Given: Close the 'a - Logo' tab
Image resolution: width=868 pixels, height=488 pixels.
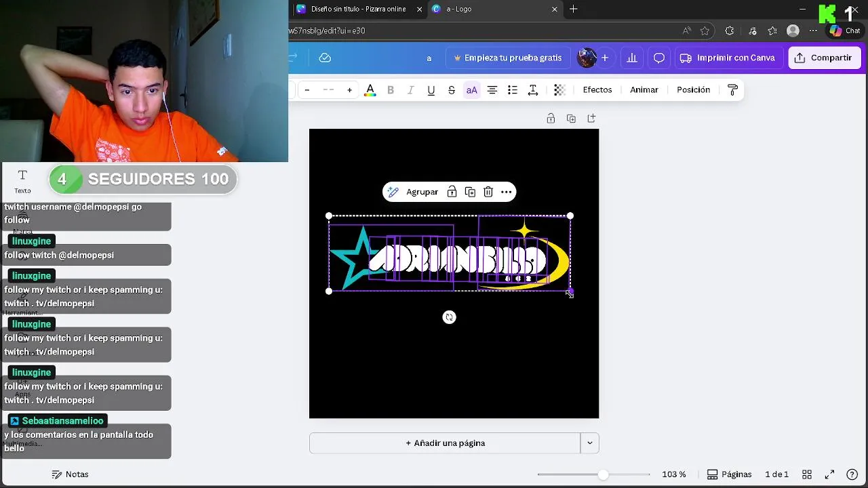Looking at the screenshot, I should 555,9.
